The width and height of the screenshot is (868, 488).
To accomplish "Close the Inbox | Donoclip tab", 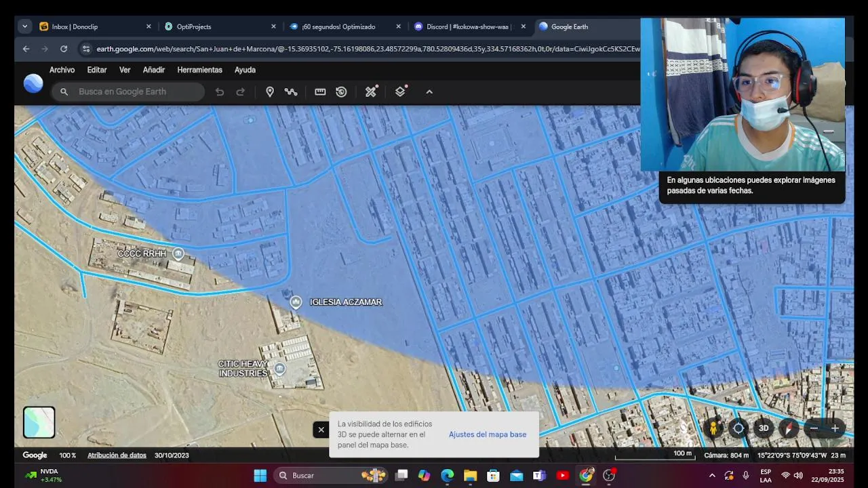I will click(x=149, y=26).
